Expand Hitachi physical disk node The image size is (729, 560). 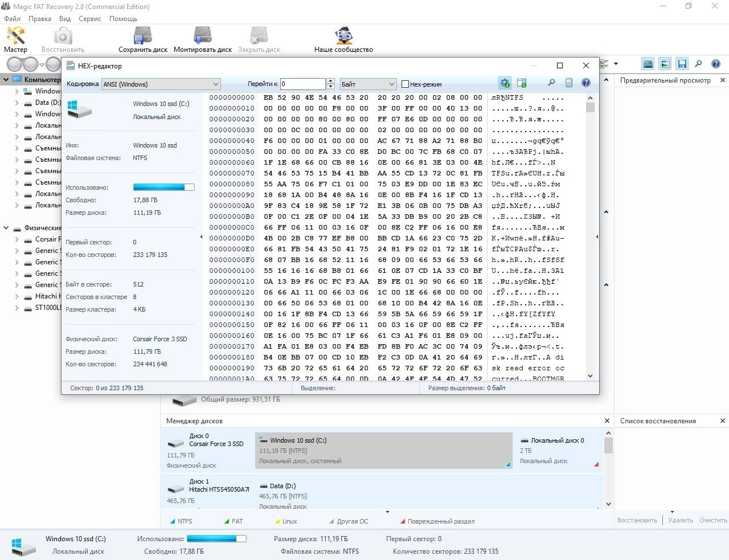click(x=17, y=296)
